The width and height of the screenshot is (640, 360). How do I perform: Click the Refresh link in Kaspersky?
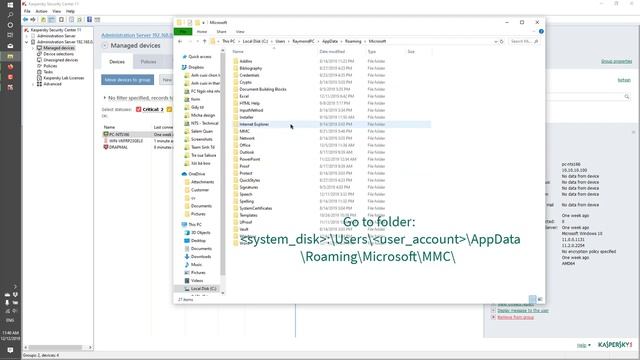coord(624,80)
